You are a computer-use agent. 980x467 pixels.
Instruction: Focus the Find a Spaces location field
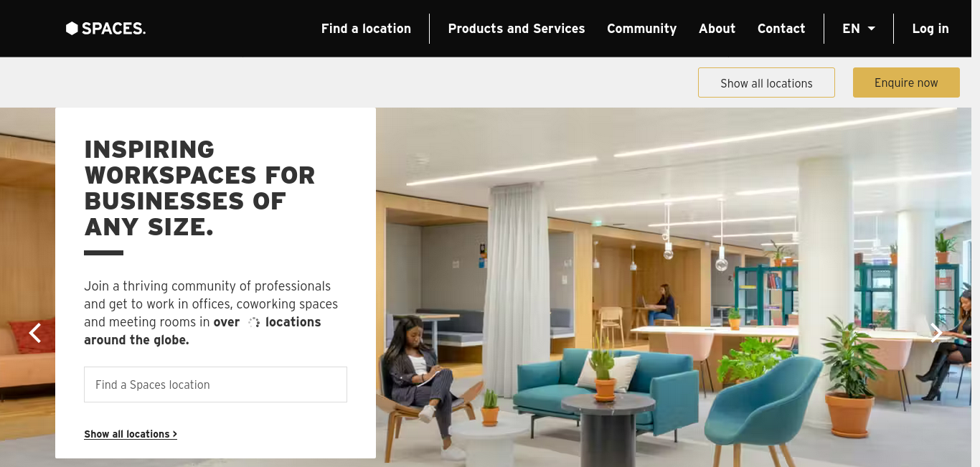[215, 385]
